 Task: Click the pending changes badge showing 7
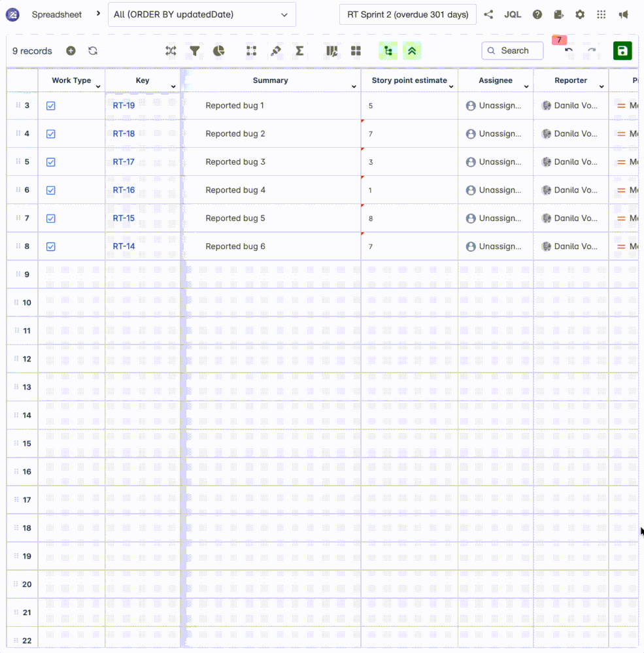point(559,40)
